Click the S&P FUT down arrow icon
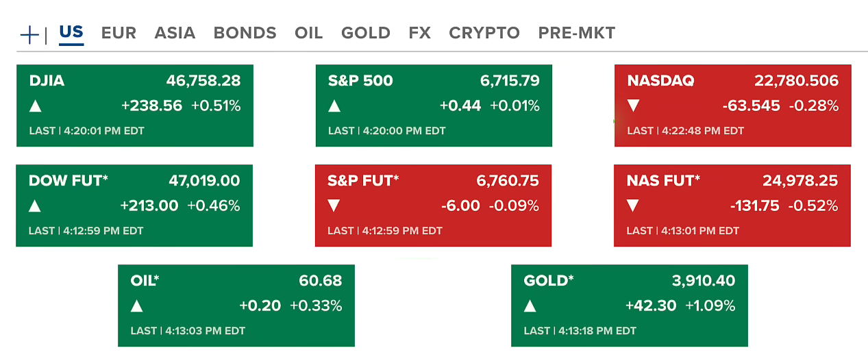This screenshot has height=361, width=868. 334,206
